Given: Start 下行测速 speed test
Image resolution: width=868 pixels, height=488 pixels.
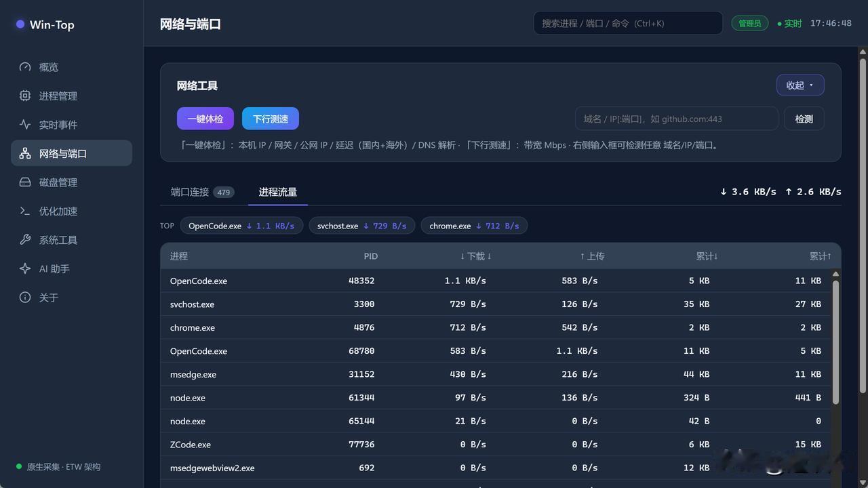Looking at the screenshot, I should click(271, 119).
